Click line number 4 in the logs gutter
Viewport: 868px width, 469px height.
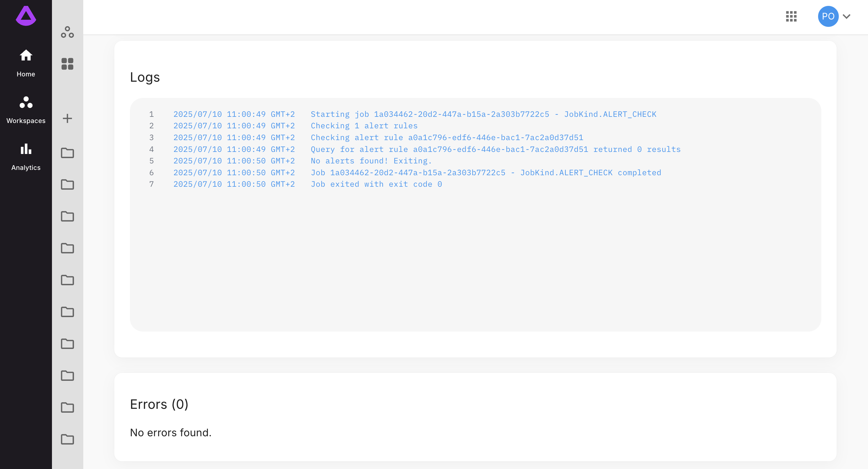(152, 149)
